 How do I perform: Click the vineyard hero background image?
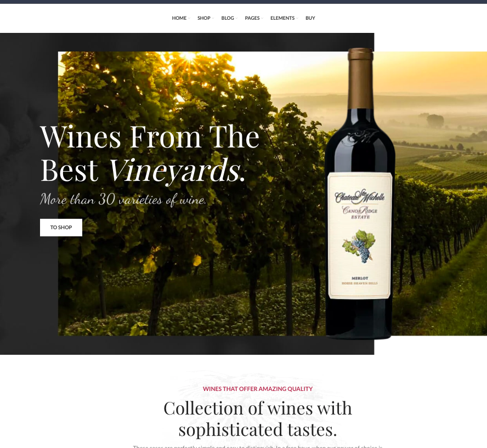(192, 280)
